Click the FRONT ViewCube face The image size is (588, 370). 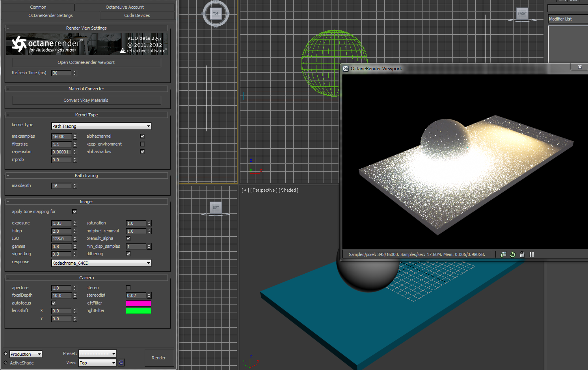tap(522, 14)
